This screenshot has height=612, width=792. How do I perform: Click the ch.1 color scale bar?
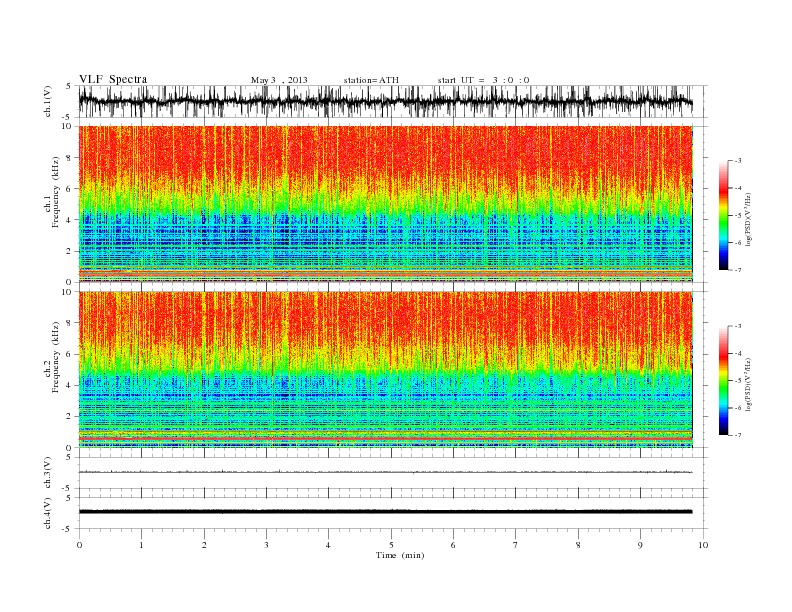click(723, 215)
